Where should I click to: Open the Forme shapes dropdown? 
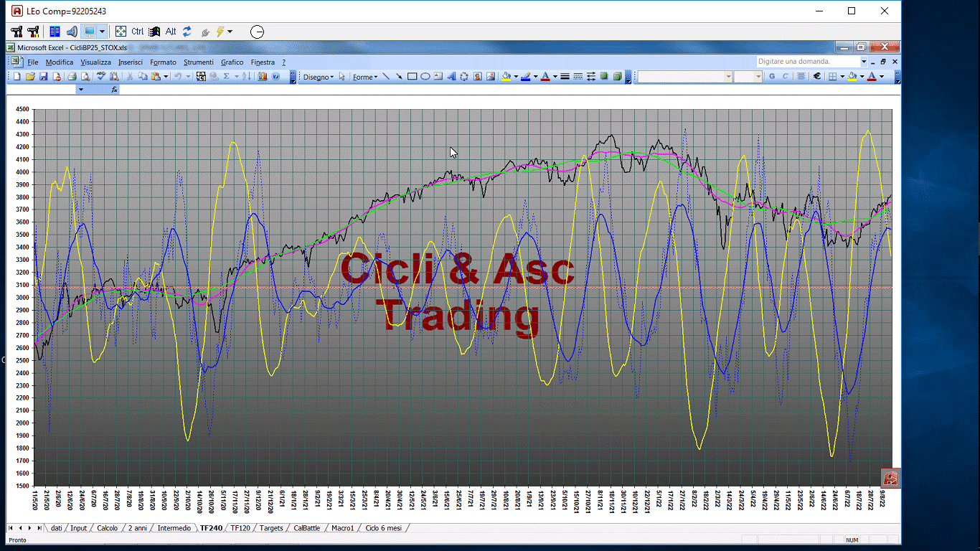point(365,77)
